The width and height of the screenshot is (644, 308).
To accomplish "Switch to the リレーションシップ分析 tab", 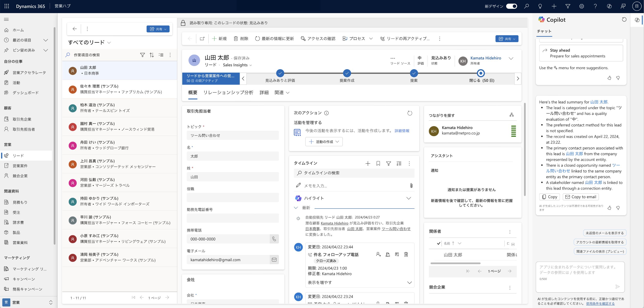I will [x=228, y=93].
